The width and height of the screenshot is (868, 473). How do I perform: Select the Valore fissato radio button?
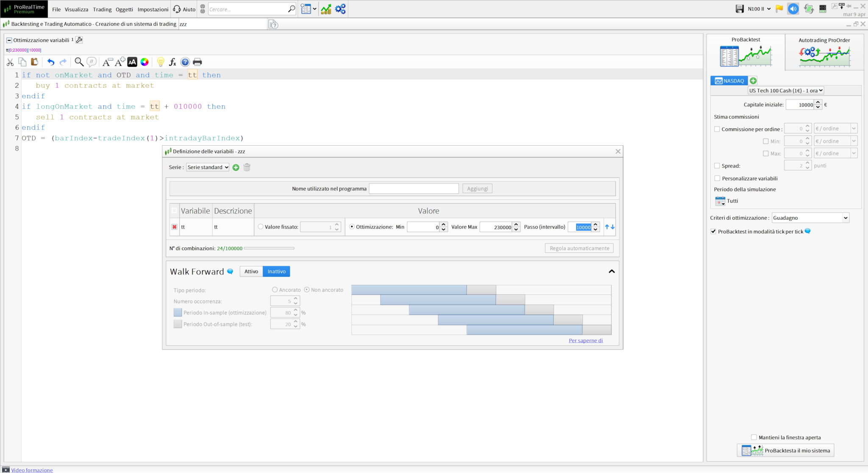[261, 227]
